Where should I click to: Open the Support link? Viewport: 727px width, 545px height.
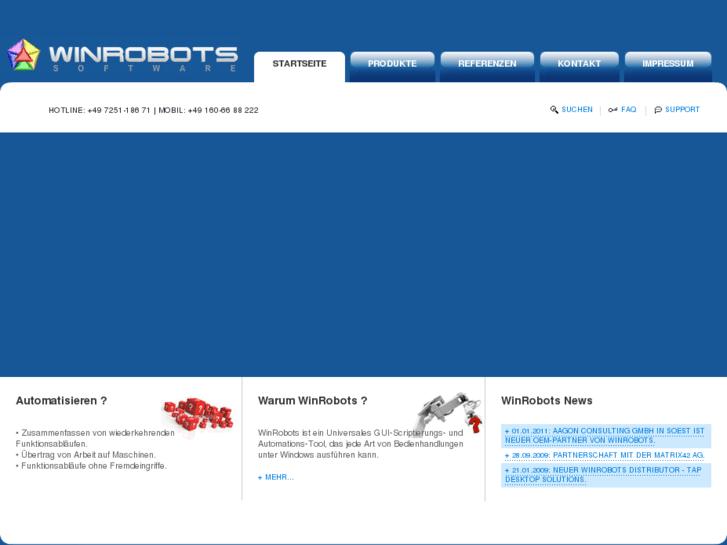(x=682, y=109)
